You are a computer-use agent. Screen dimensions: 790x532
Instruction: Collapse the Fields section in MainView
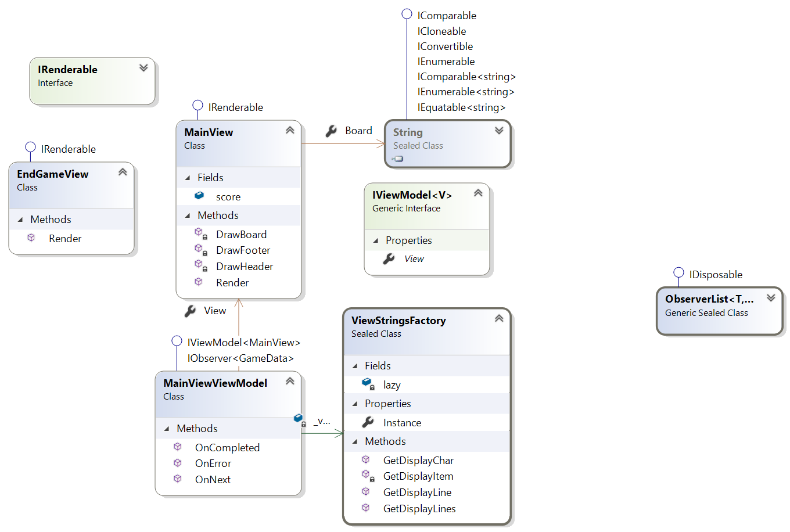pyautogui.click(x=188, y=178)
